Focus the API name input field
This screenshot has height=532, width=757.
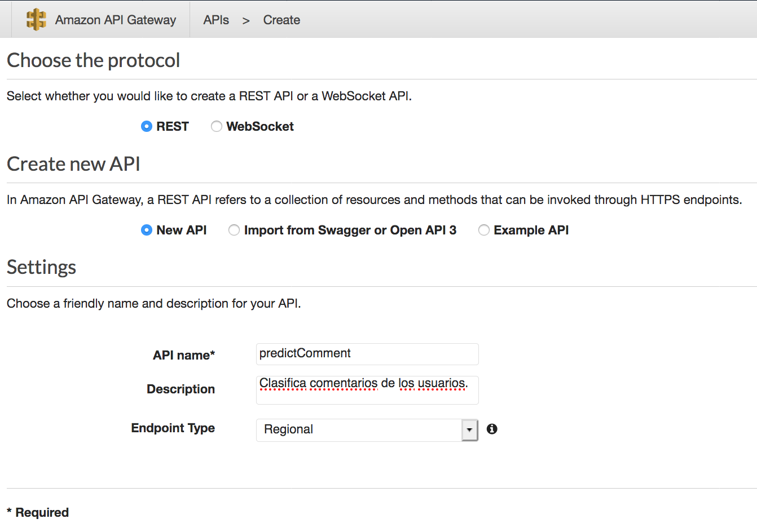(x=367, y=354)
